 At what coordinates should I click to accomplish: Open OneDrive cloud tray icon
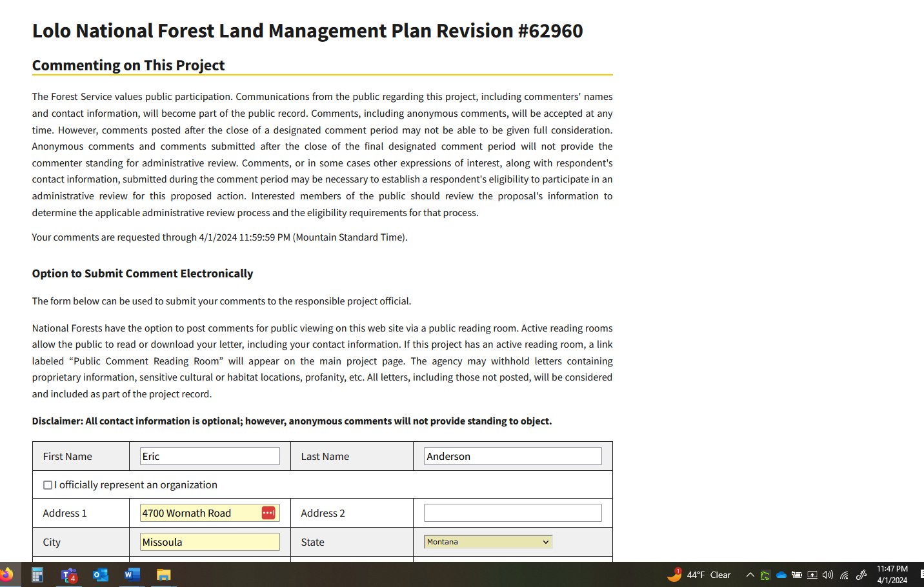[781, 575]
